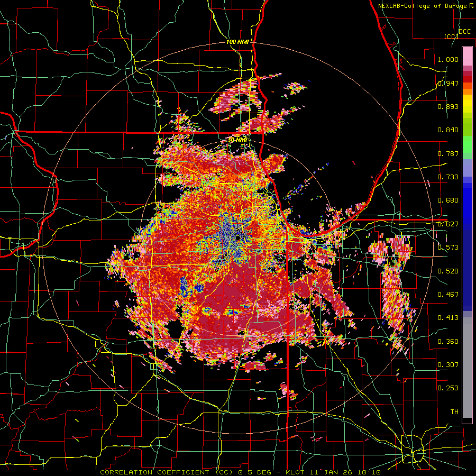Click the 10:10 timestamp in the caption
Viewport: 476px width, 476px height.
click(x=370, y=472)
